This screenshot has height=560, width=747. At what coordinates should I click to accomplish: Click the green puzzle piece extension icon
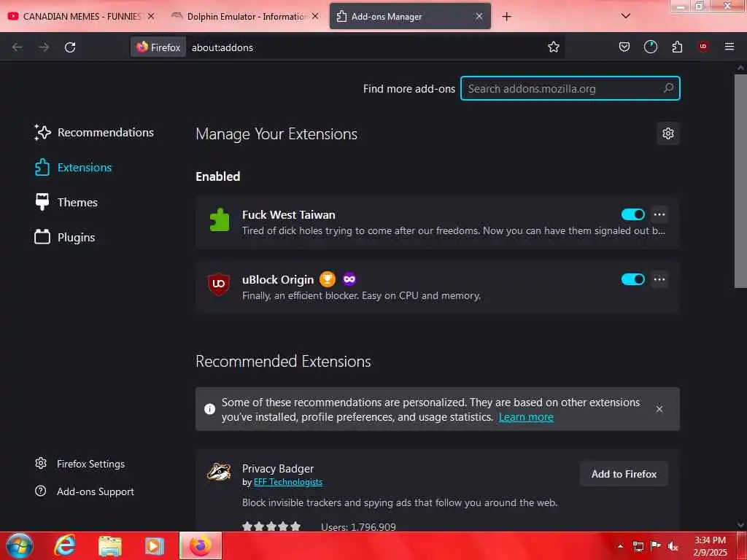[219, 220]
